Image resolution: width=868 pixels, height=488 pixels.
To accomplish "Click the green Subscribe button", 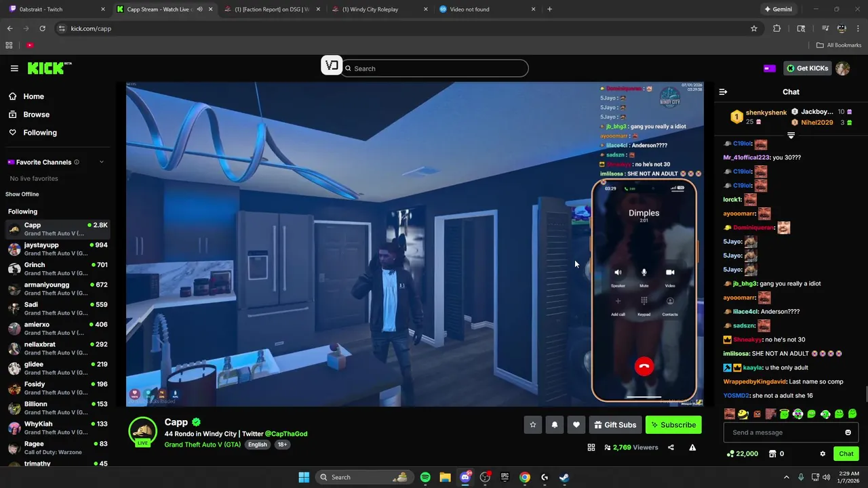I will tap(673, 425).
